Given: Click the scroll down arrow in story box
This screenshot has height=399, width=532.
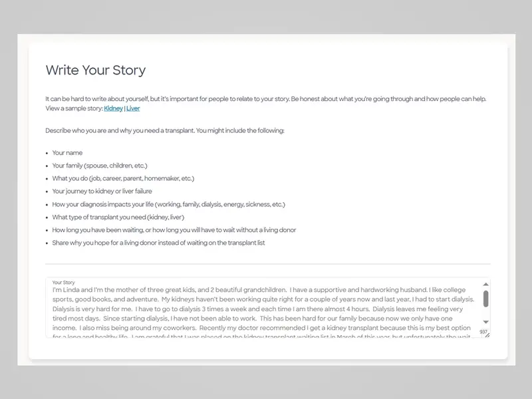Looking at the screenshot, I should (x=485, y=322).
